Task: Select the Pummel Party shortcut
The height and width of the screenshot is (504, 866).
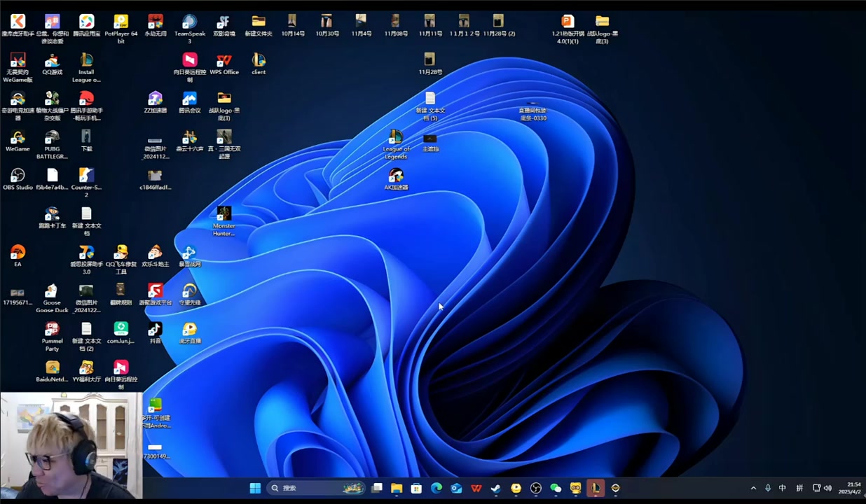Action: pos(52,330)
